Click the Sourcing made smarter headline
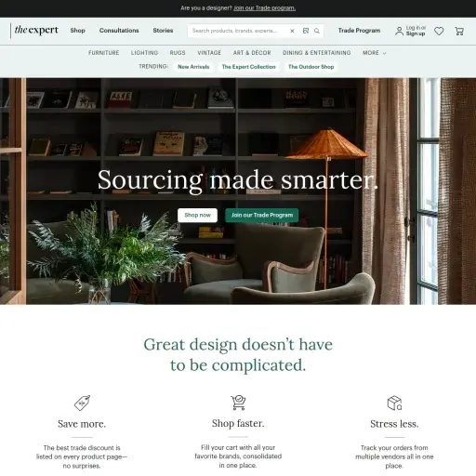476x476 pixels. [x=238, y=180]
